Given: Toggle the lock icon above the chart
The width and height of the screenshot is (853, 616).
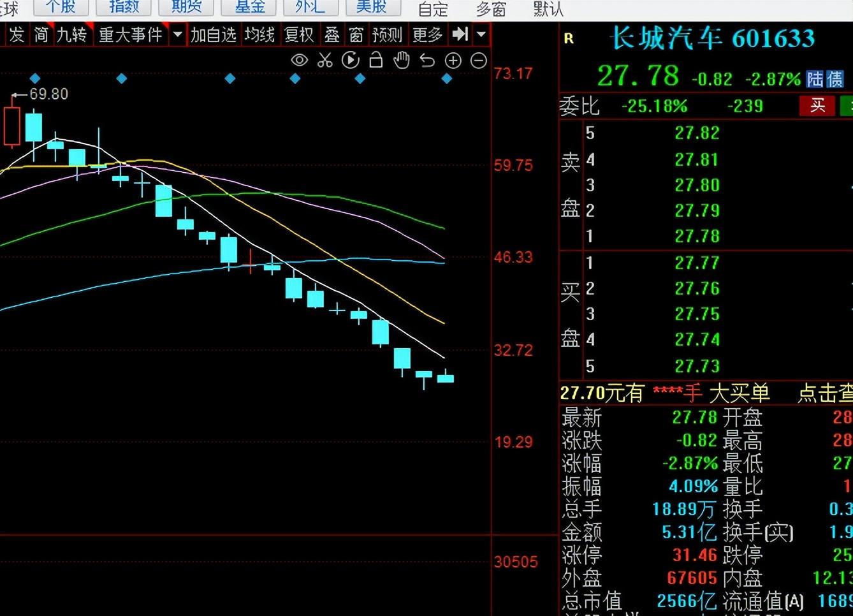Looking at the screenshot, I should (376, 61).
